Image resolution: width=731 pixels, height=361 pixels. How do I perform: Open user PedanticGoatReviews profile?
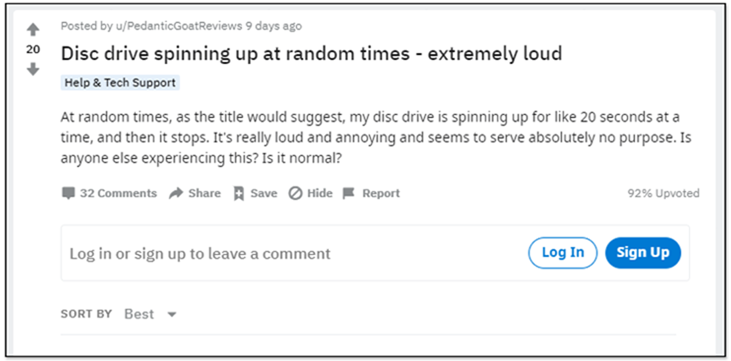pos(179,26)
